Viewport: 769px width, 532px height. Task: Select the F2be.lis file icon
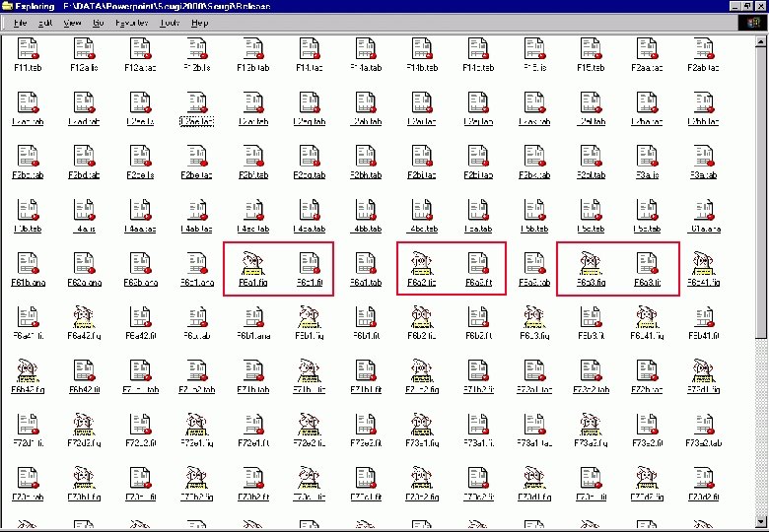coord(140,157)
